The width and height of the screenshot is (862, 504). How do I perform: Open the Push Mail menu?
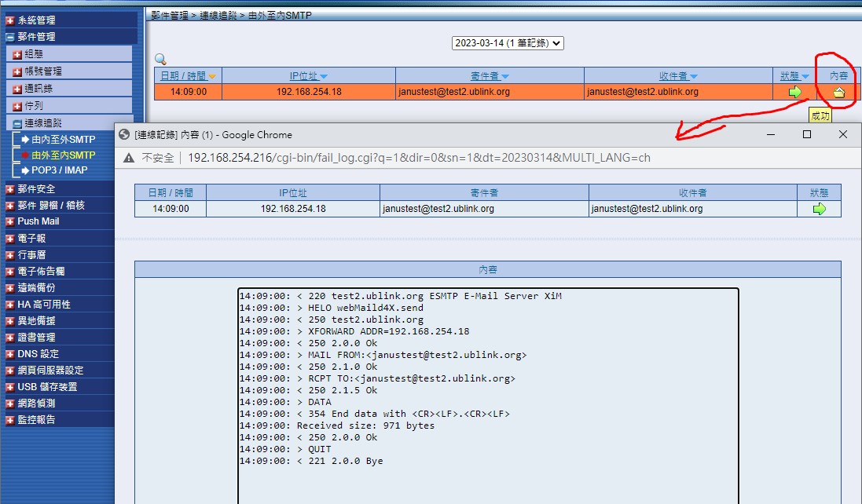(x=38, y=221)
